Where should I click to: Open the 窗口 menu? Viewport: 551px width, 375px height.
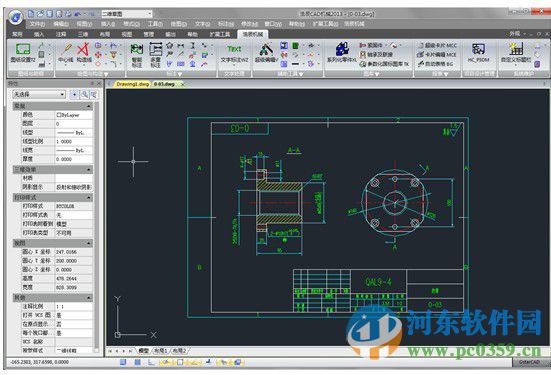[273, 24]
